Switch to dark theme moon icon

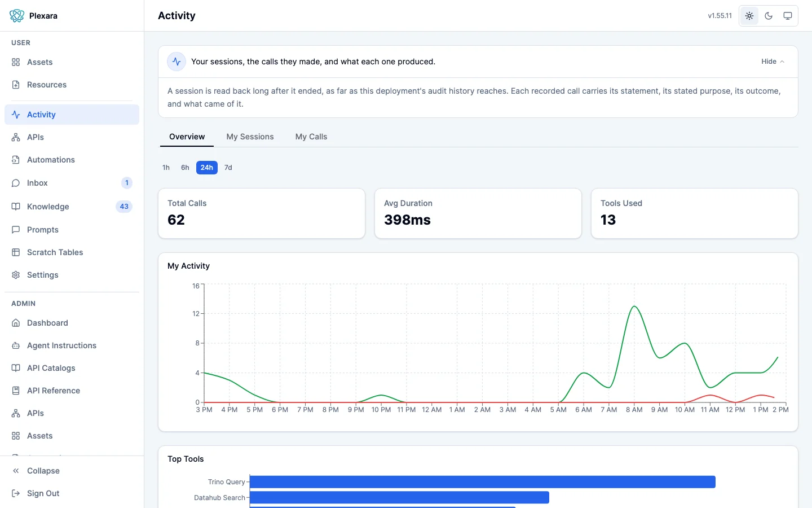(769, 16)
